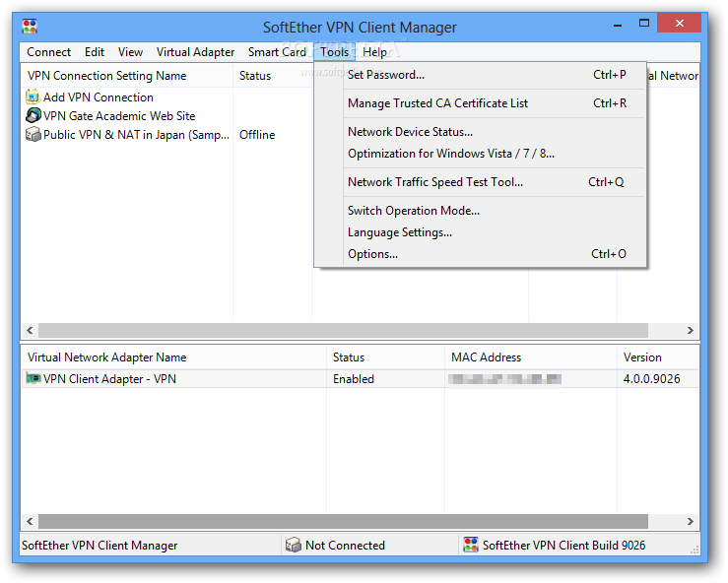Screen dimensions: 728x583
Task: Click right arrow of adapter list scrollbar
Action: click(690, 521)
